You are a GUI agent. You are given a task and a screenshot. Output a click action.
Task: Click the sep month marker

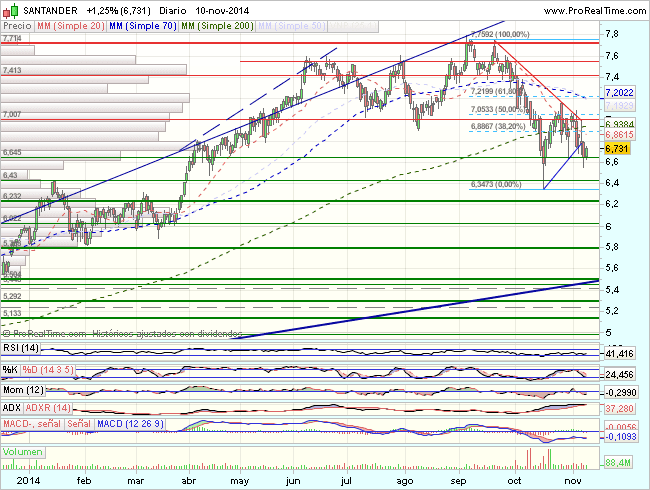tap(458, 481)
